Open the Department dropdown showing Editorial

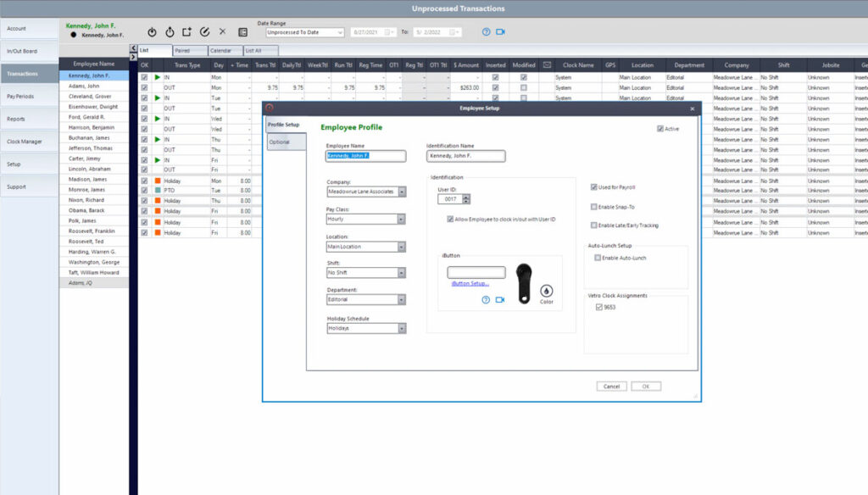[401, 299]
